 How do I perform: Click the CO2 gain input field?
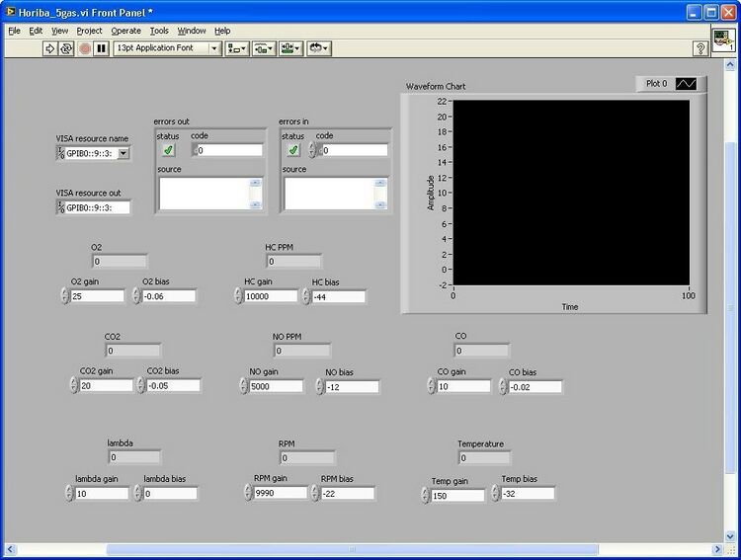[x=107, y=385]
